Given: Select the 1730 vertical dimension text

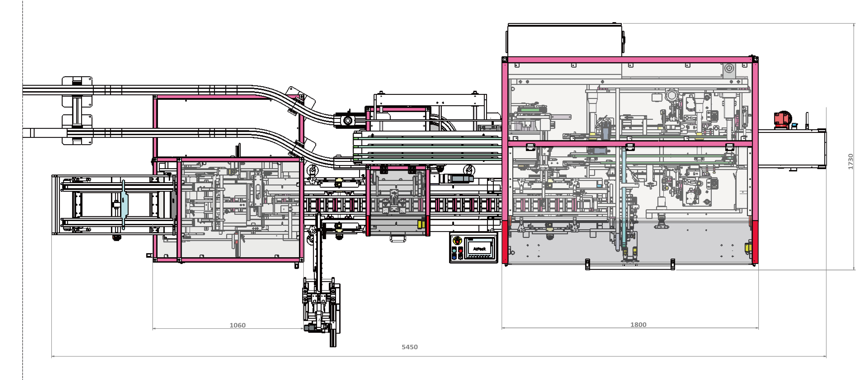Looking at the screenshot, I should (850, 162).
